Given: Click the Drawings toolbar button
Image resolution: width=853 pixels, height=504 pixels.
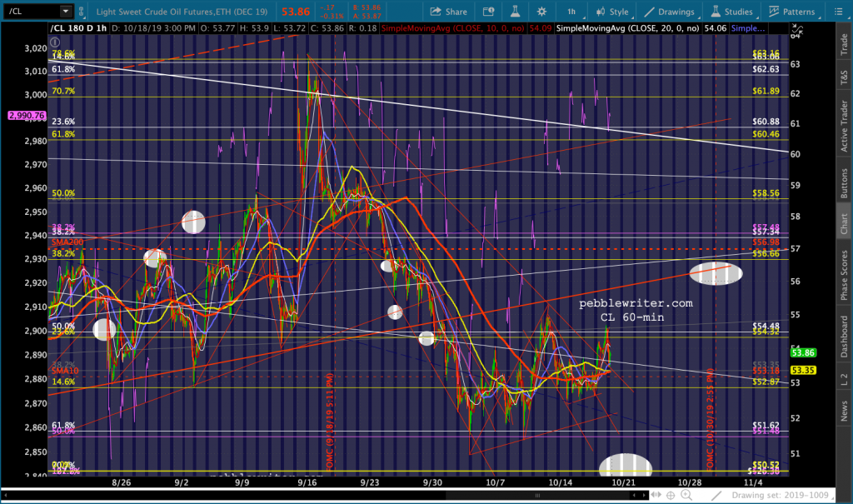Looking at the screenshot, I should pos(670,12).
